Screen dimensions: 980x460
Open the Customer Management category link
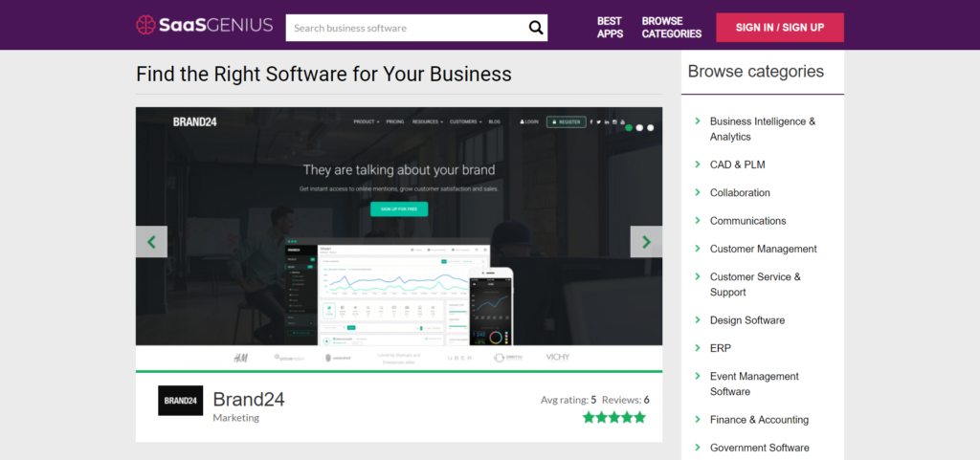point(763,249)
